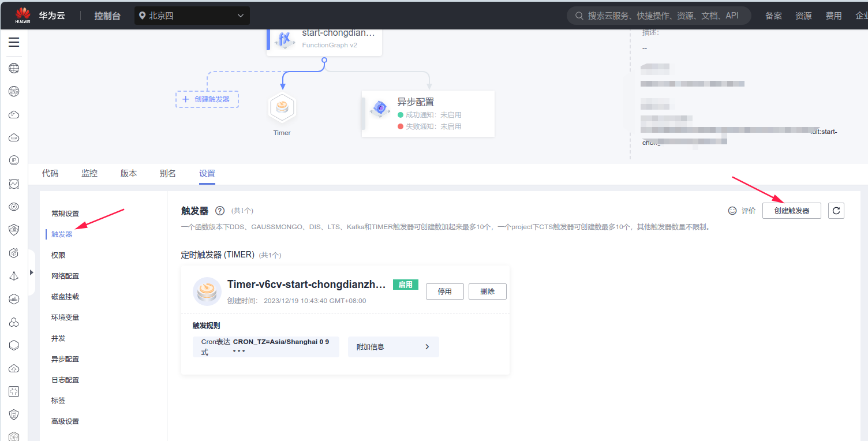
Task: Click the Create Trigger (创建触发器) button
Action: pos(791,211)
